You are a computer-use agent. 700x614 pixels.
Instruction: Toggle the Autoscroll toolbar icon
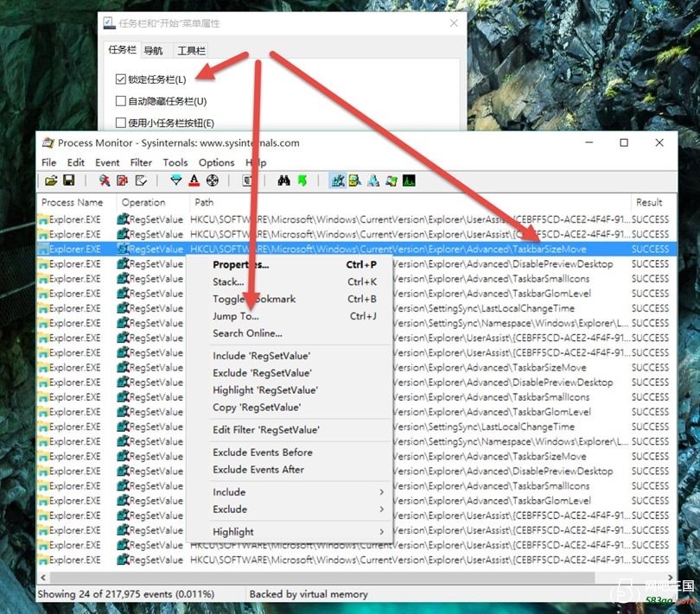[x=123, y=180]
